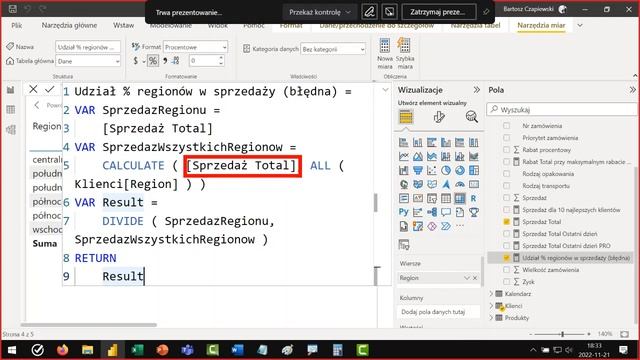Screen dimensions: 640x360
Task: Collapse the Wizualizacje pane with double chevron
Action: point(476,90)
